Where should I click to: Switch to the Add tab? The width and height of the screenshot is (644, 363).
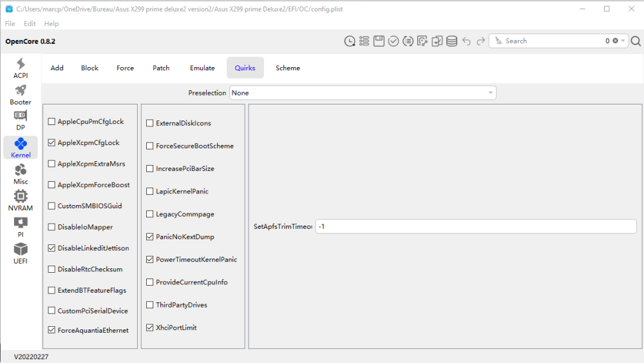click(x=57, y=68)
